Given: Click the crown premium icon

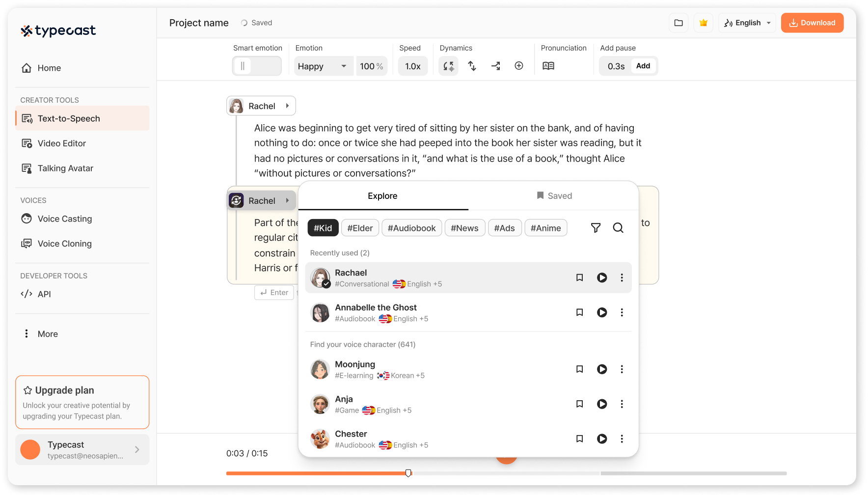Looking at the screenshot, I should 703,23.
